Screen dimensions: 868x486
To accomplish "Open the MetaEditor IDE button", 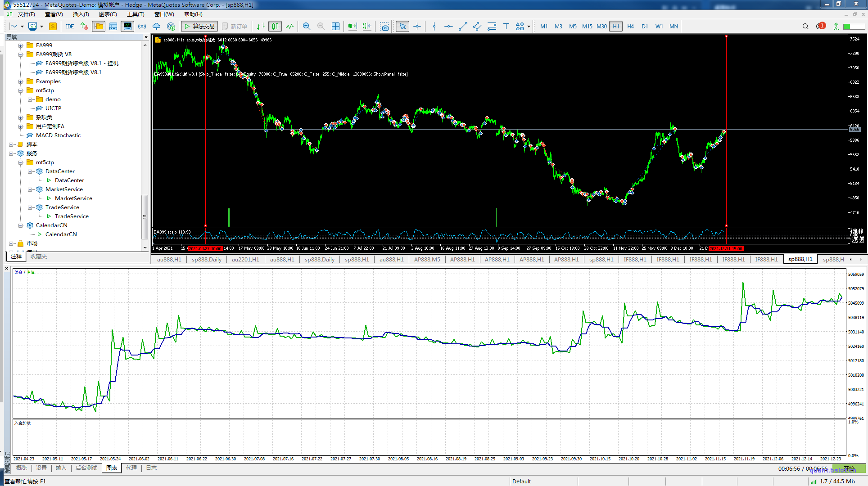I will tap(70, 27).
